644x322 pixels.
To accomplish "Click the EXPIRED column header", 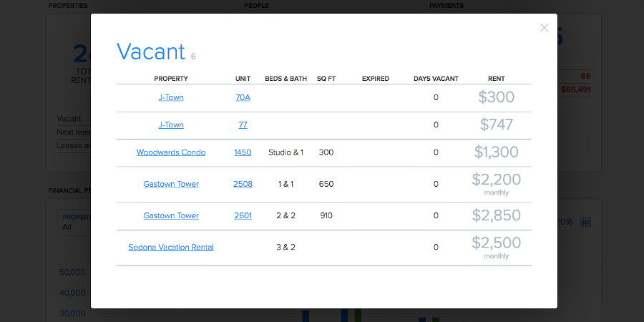I will (x=376, y=79).
